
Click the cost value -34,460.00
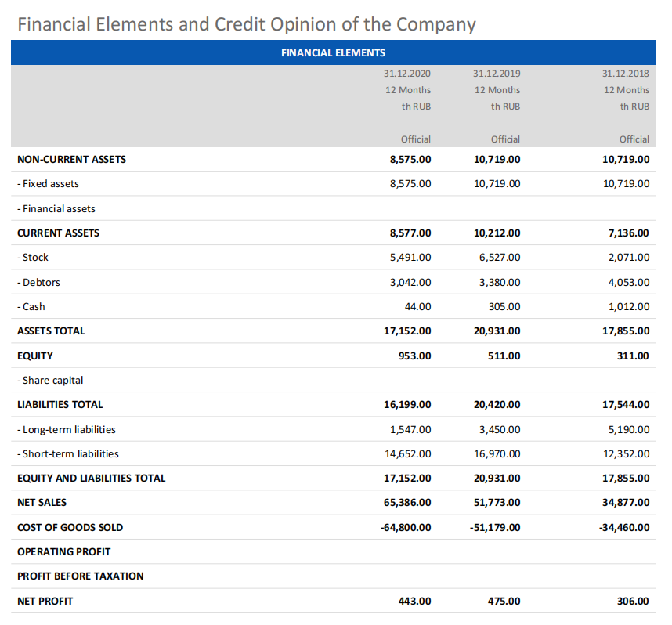coord(624,528)
